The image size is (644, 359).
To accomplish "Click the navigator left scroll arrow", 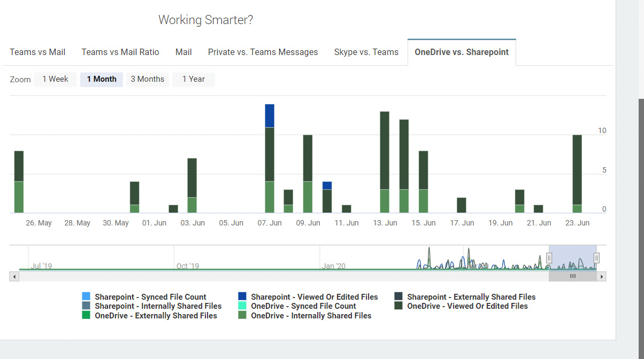I will coord(14,277).
